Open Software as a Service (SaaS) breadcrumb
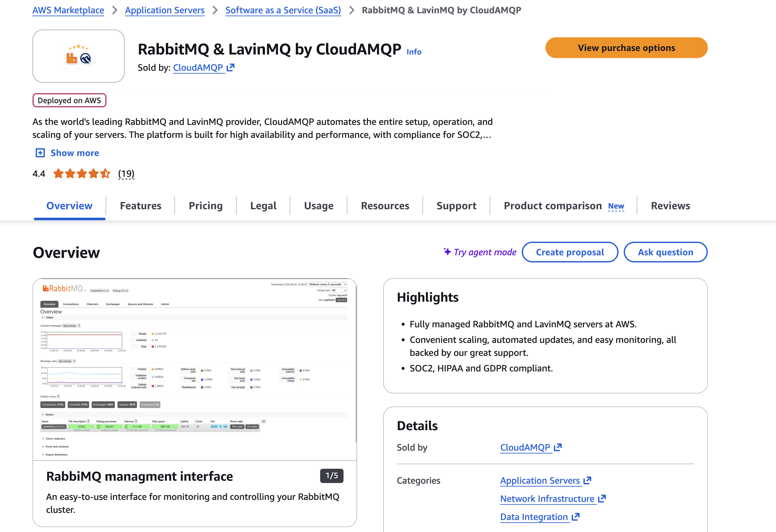Screen dimensions: 776x532 pyautogui.click(x=283, y=10)
